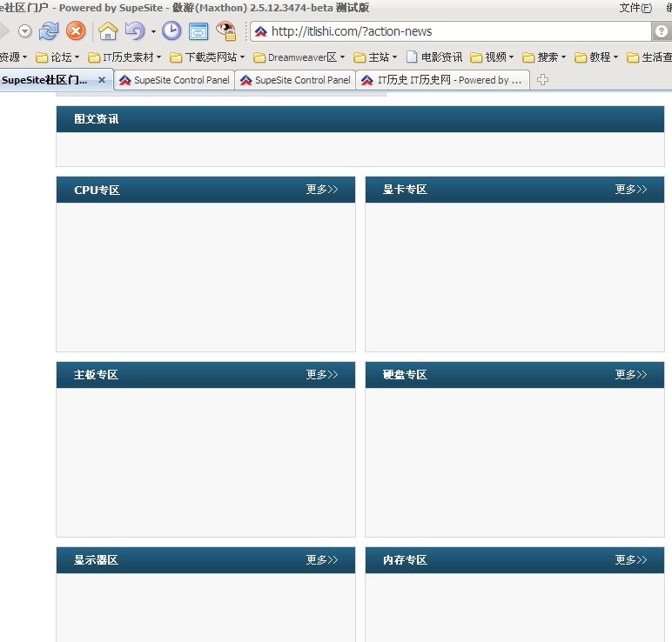
Task: Stop loading with the orange X button
Action: coord(76,31)
